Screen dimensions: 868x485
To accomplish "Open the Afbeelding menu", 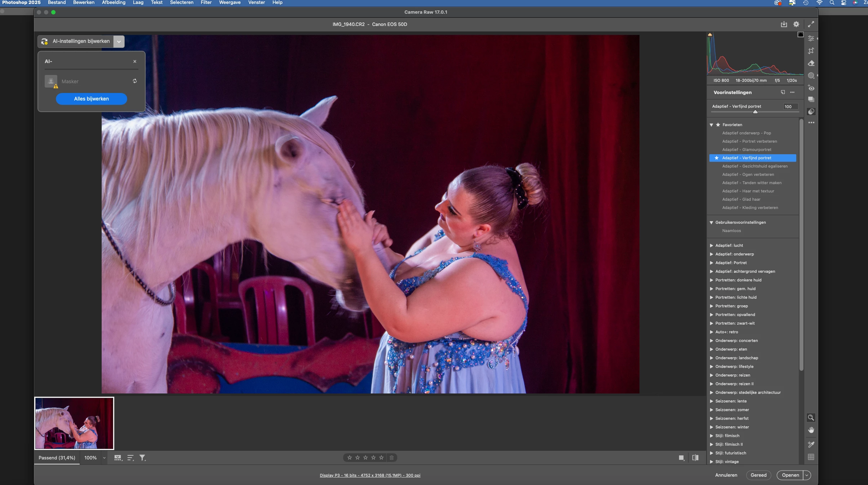I will pyautogui.click(x=114, y=3).
